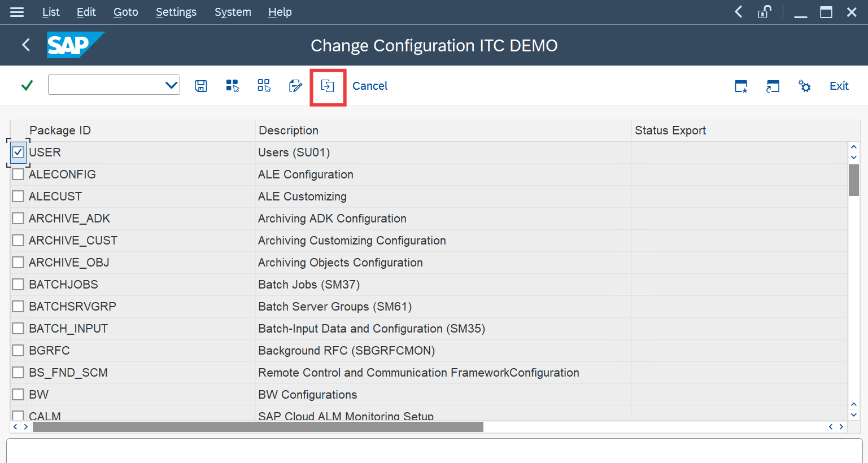
Task: Click the Deselect All icon
Action: coord(264,86)
